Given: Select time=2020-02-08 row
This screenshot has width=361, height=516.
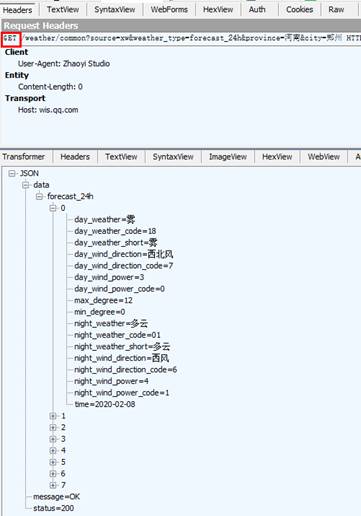Looking at the screenshot, I should click(x=105, y=404).
